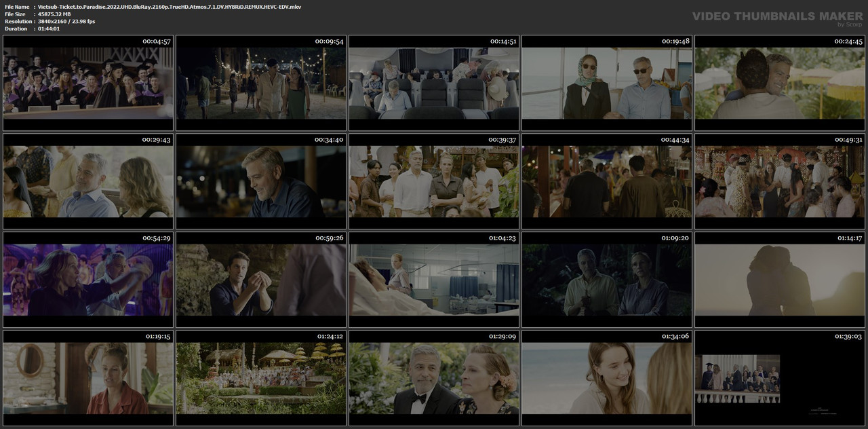Open the thumbnail at 01:14:17
The image size is (868, 429).
point(780,280)
